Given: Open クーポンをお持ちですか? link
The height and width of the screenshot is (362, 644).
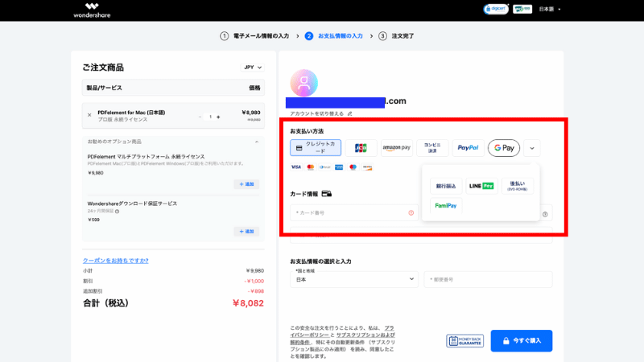Looking at the screenshot, I should (115, 261).
